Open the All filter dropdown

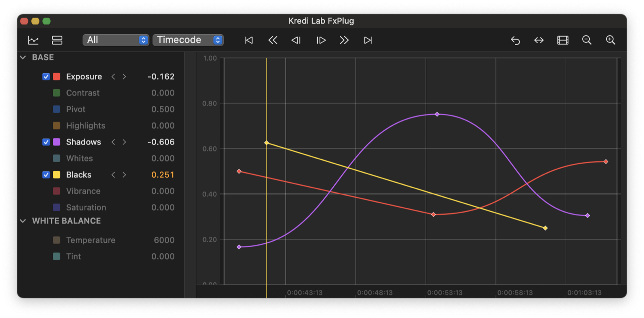click(x=116, y=40)
